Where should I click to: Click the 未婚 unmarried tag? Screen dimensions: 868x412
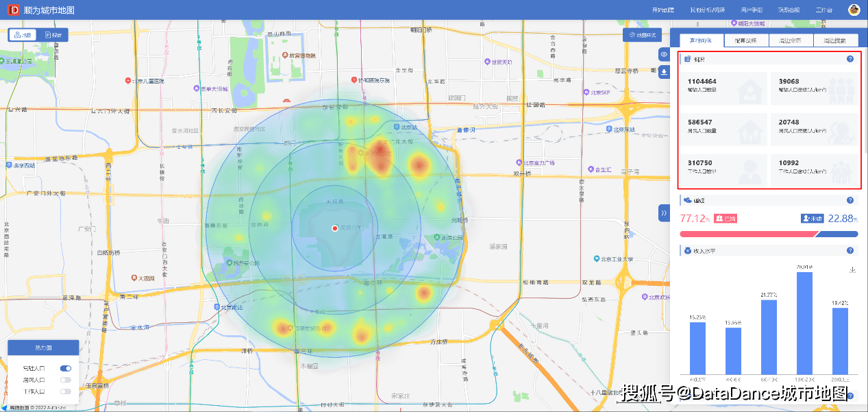(813, 218)
